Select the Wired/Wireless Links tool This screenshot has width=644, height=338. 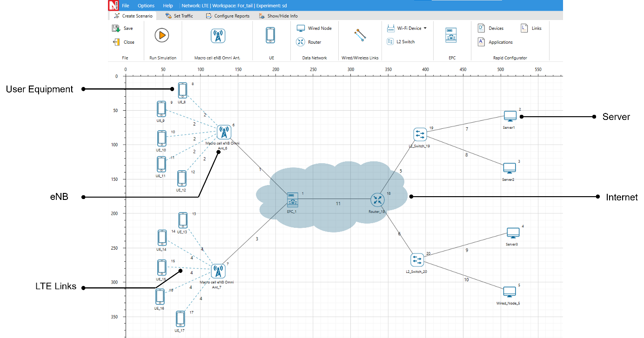[x=360, y=35]
